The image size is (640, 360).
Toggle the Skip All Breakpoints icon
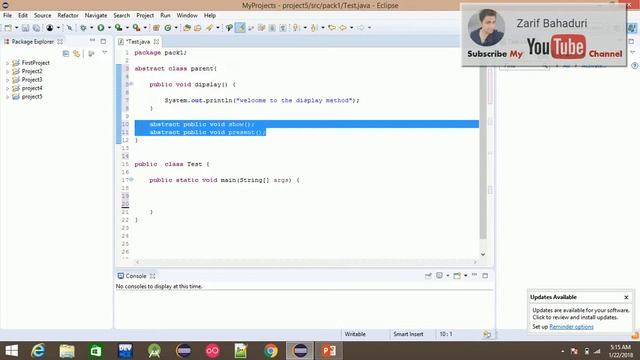point(69,28)
